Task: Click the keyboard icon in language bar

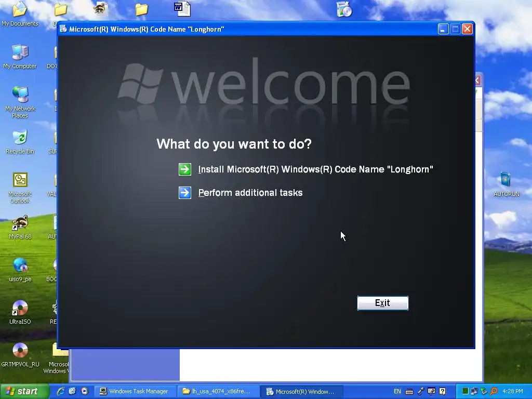Action: coord(409,392)
